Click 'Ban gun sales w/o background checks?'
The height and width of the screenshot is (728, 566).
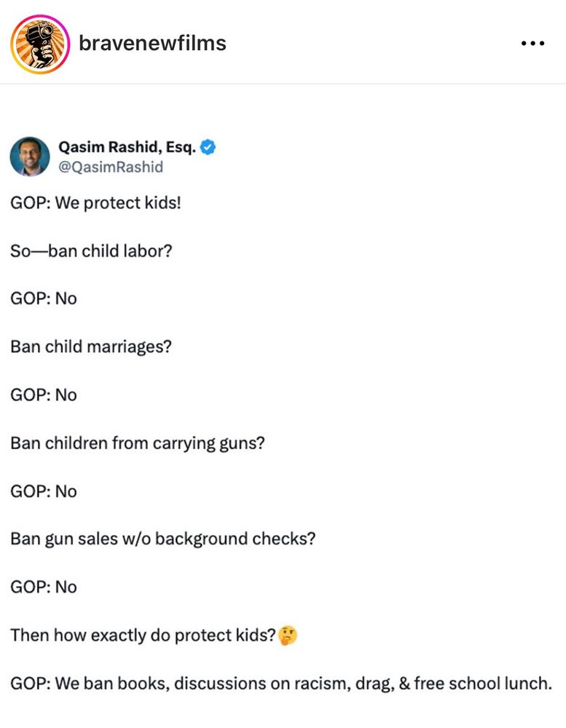click(x=163, y=539)
